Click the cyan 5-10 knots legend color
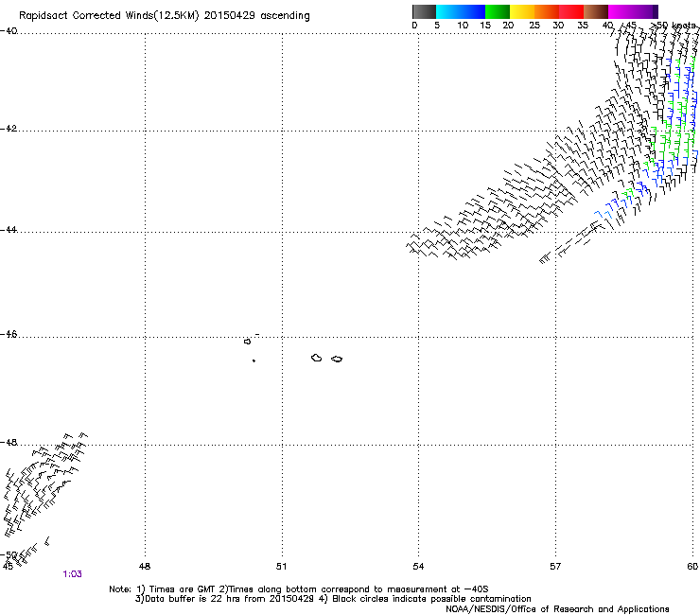 (x=448, y=11)
